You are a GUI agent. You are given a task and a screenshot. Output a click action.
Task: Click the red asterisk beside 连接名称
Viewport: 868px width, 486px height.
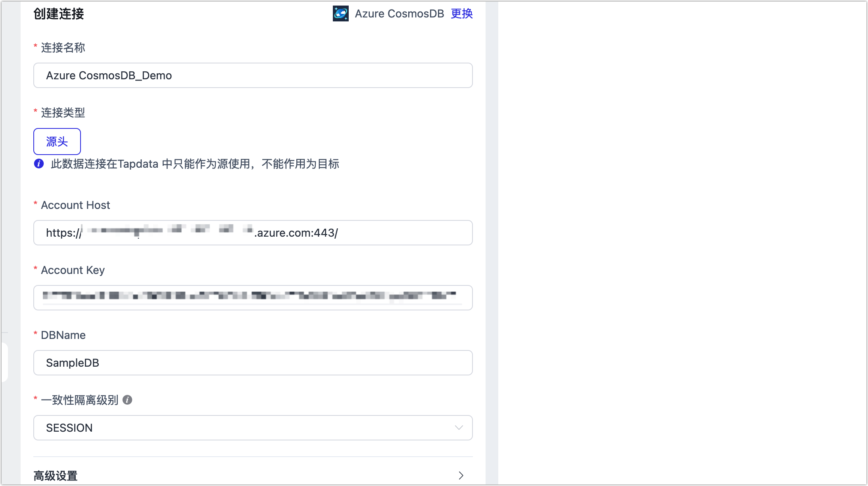tap(36, 44)
